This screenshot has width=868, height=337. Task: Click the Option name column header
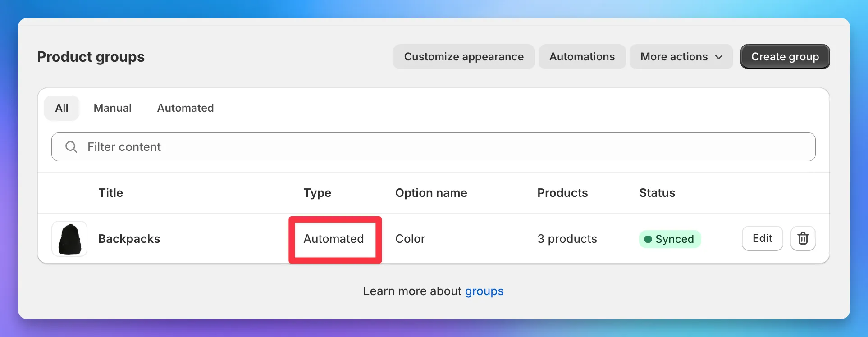pyautogui.click(x=431, y=193)
